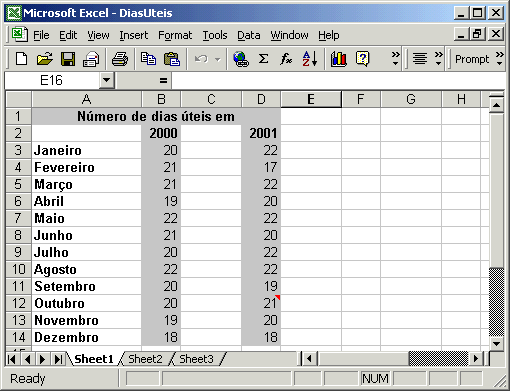
Task: Click the vertical scrollbar up arrow
Action: pyautogui.click(x=496, y=105)
